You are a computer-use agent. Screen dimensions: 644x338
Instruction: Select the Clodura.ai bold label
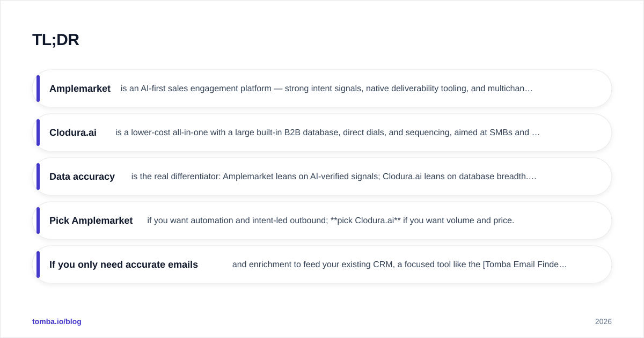(x=73, y=133)
